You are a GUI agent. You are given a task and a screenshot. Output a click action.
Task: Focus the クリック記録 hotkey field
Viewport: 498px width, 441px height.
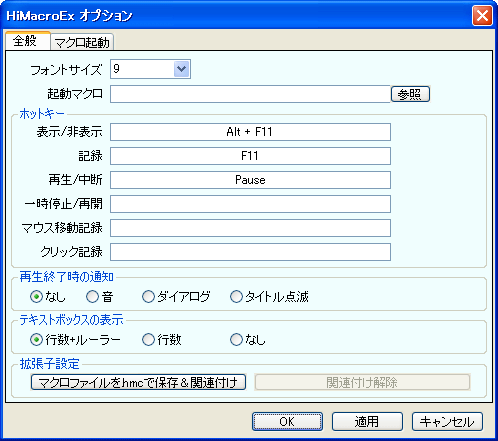pyautogui.click(x=250, y=252)
